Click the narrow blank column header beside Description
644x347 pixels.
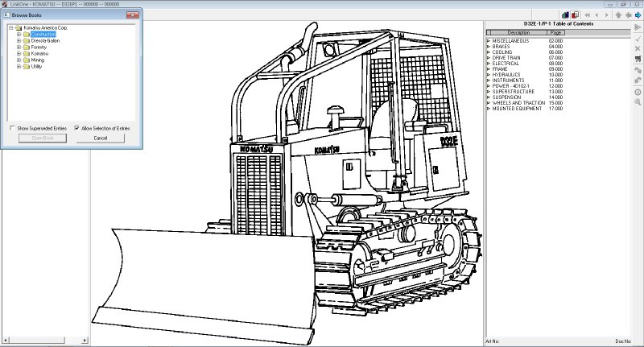pos(489,32)
